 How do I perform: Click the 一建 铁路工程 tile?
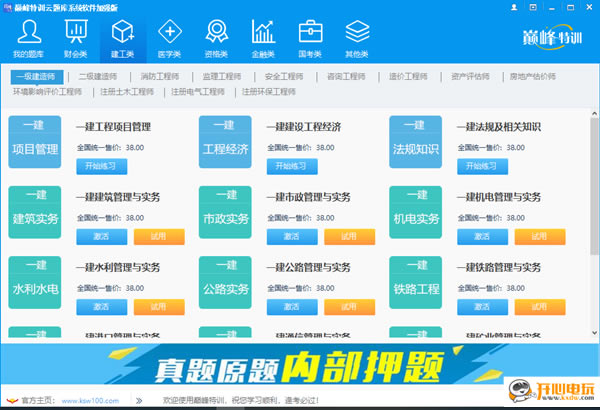coord(416,283)
